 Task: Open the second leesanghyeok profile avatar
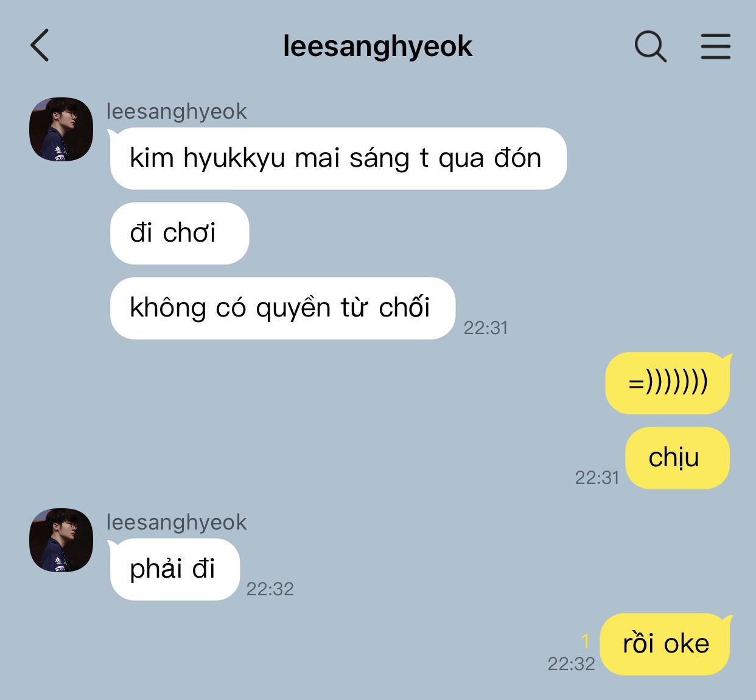click(61, 540)
